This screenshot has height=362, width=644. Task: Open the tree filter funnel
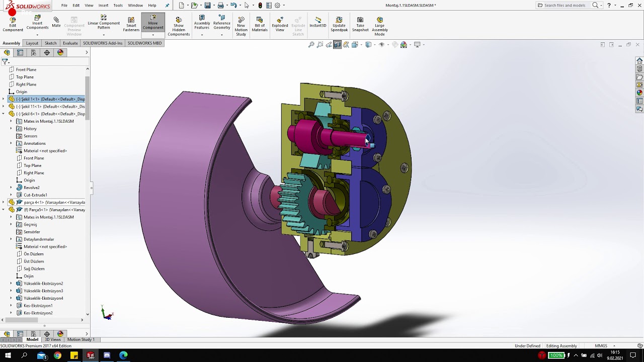(5, 61)
